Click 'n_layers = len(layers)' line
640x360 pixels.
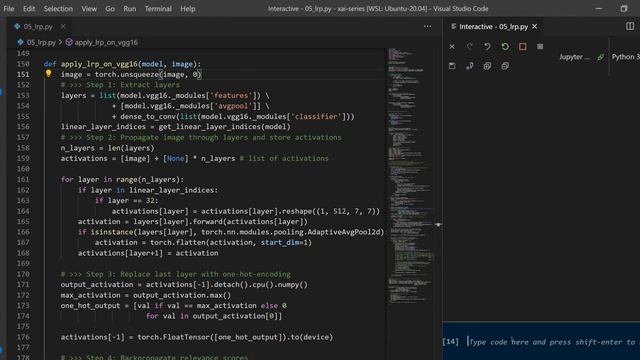click(107, 148)
